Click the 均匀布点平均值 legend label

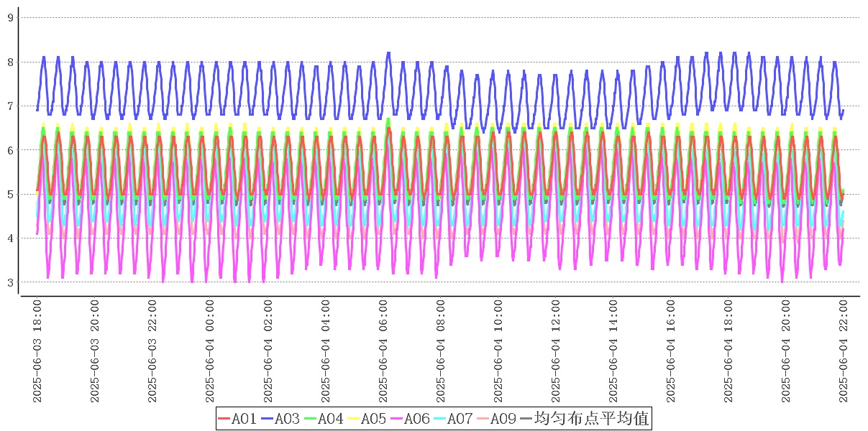click(591, 418)
